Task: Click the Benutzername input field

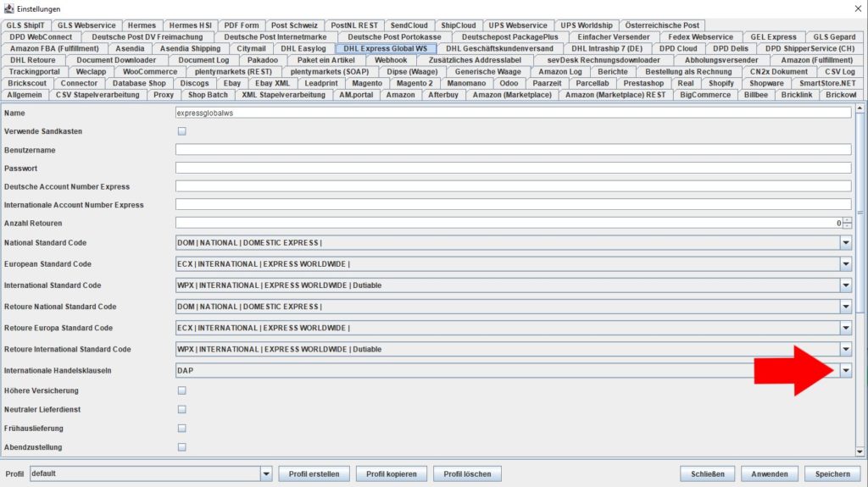Action: click(x=513, y=149)
